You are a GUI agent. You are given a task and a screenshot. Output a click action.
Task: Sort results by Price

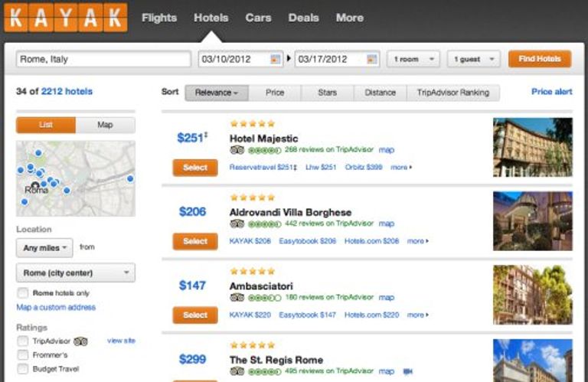click(x=275, y=93)
